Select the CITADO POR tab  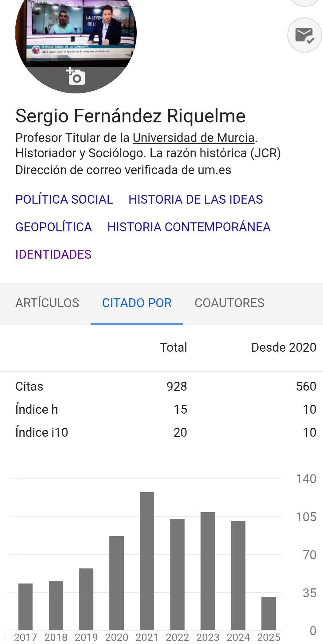tap(137, 303)
